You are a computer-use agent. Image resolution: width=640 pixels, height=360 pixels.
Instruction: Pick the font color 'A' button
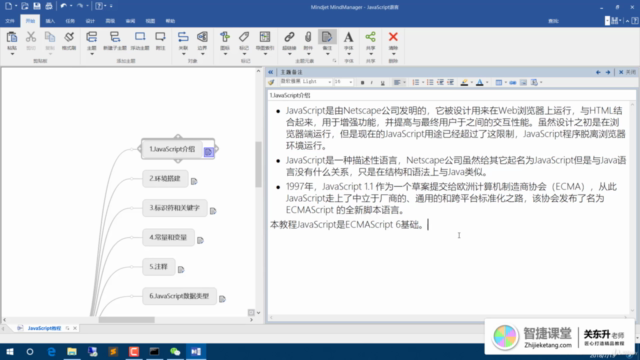[x=480, y=82]
